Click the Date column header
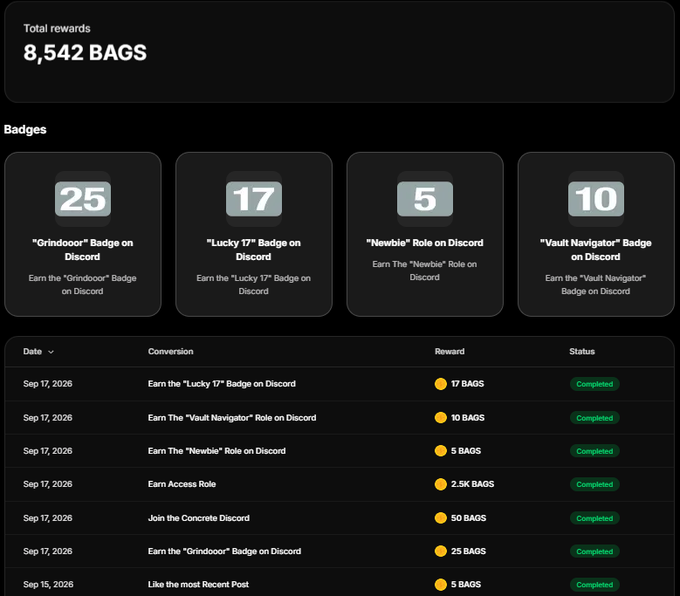This screenshot has width=680, height=596. pyautogui.click(x=33, y=351)
